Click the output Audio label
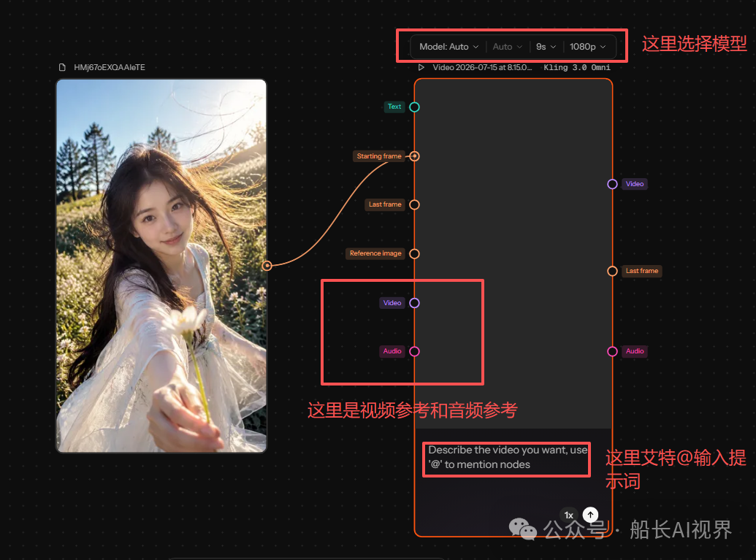 tap(635, 351)
